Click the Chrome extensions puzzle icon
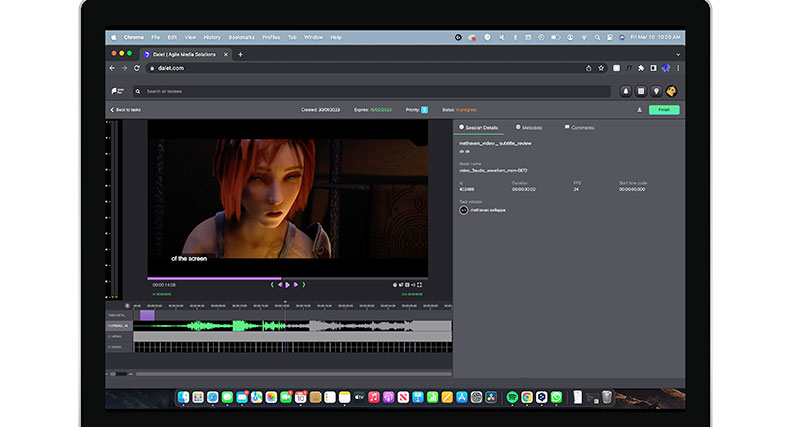The height and width of the screenshot is (427, 800). 640,68
